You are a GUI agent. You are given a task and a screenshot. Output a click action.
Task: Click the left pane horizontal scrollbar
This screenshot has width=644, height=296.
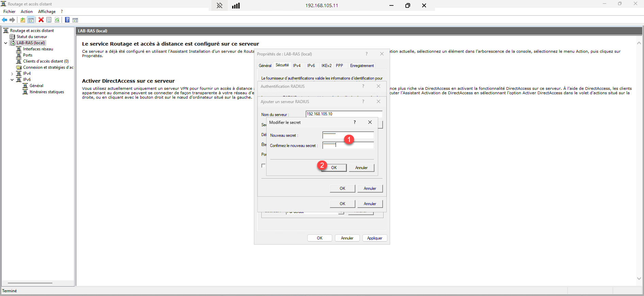30,283
